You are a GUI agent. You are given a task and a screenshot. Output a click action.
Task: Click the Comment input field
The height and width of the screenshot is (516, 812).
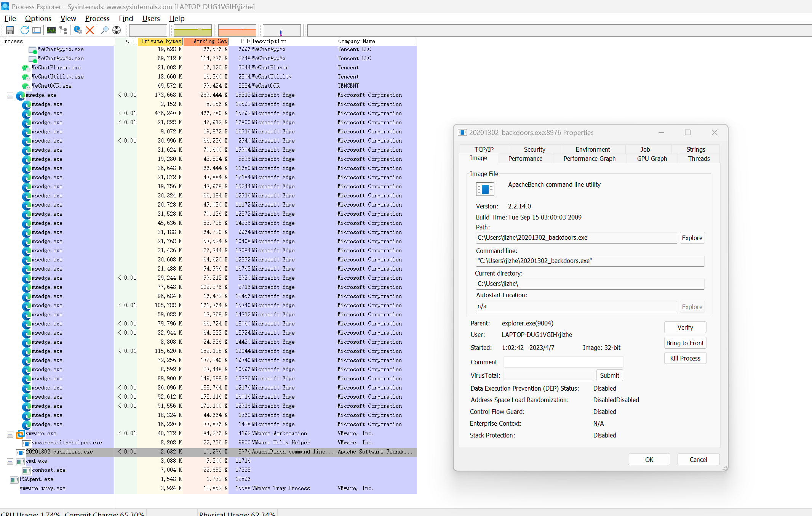pyautogui.click(x=563, y=362)
